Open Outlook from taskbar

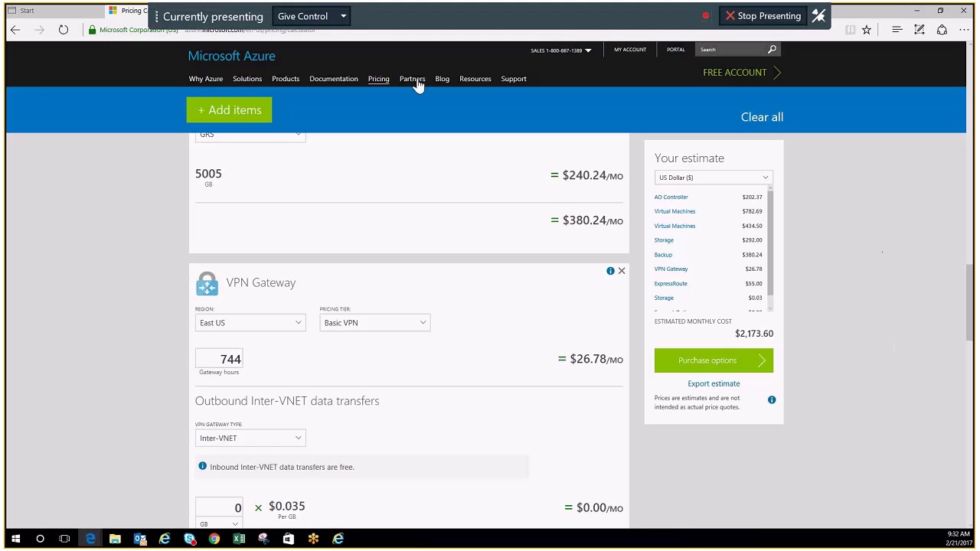coord(140,539)
